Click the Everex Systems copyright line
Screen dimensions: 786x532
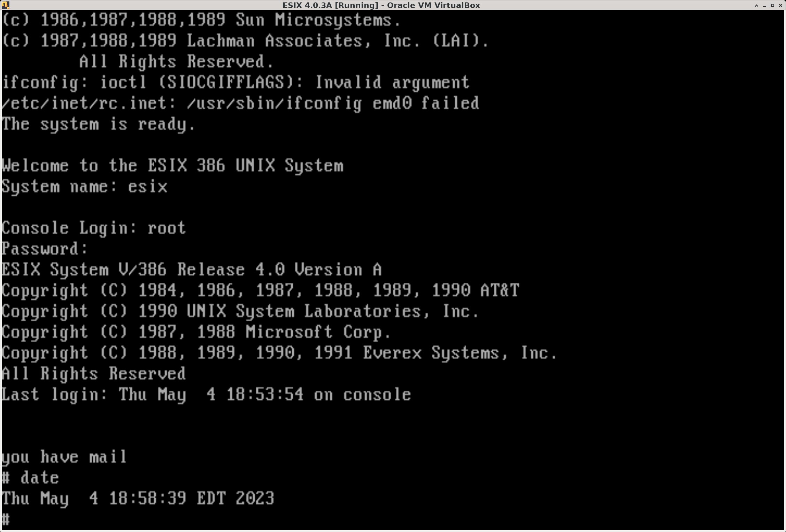279,353
